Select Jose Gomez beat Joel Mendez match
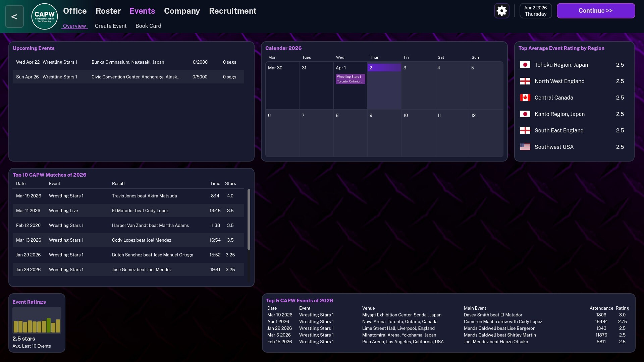 point(128,269)
